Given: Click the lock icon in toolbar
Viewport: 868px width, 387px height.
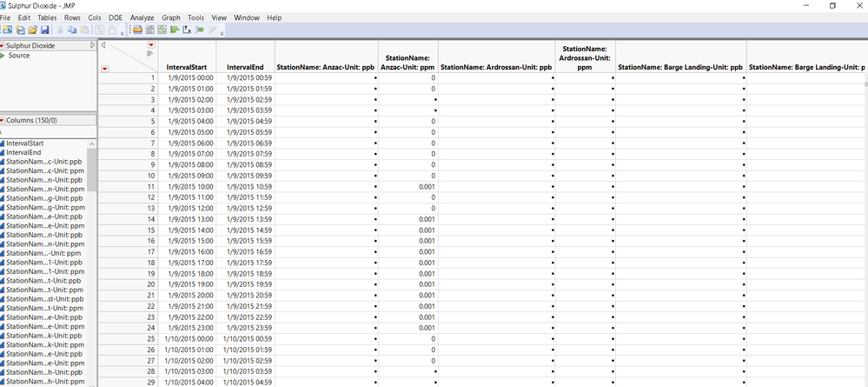Looking at the screenshot, I should [112, 30].
